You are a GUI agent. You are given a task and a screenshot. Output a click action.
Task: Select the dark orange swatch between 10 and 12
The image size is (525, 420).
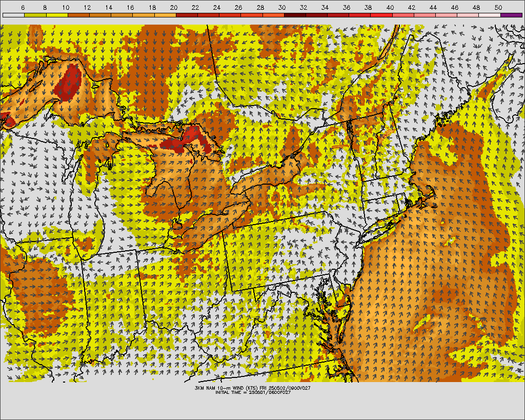(78, 15)
